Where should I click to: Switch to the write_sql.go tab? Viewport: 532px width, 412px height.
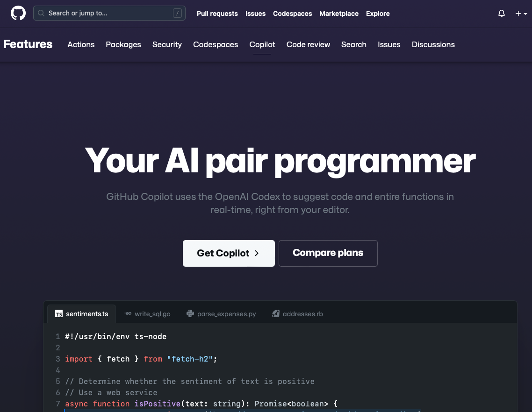pos(147,314)
